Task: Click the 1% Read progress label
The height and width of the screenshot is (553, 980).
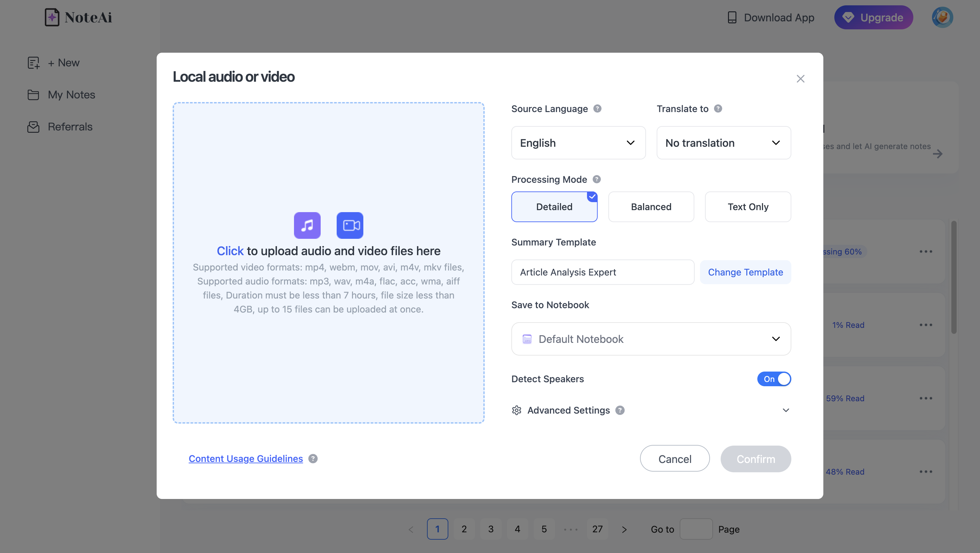Action: coord(848,325)
